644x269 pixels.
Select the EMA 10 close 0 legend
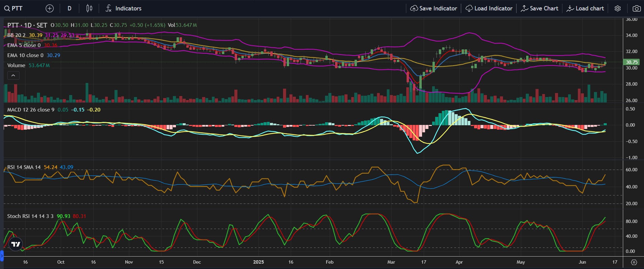[x=25, y=55]
